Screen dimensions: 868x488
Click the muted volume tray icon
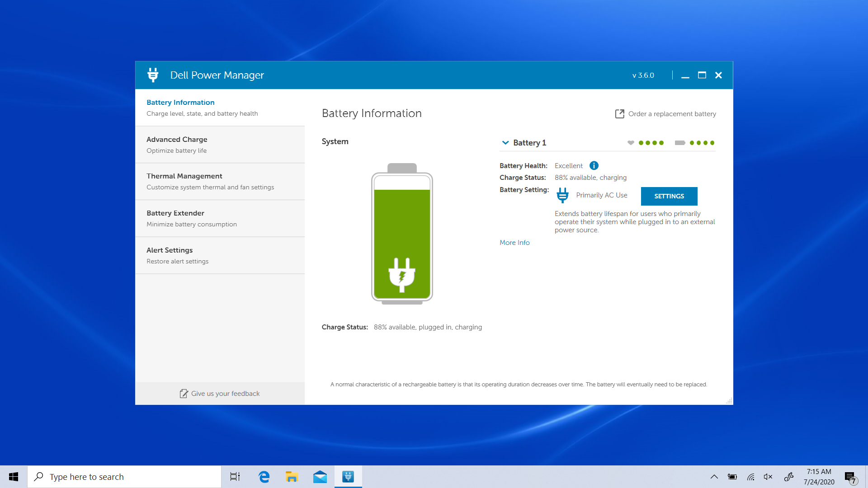tap(768, 477)
